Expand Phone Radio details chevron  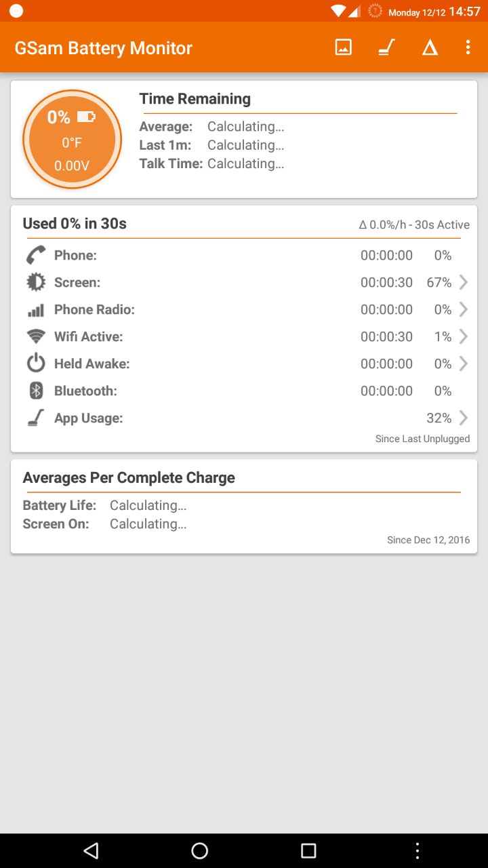coord(464,309)
